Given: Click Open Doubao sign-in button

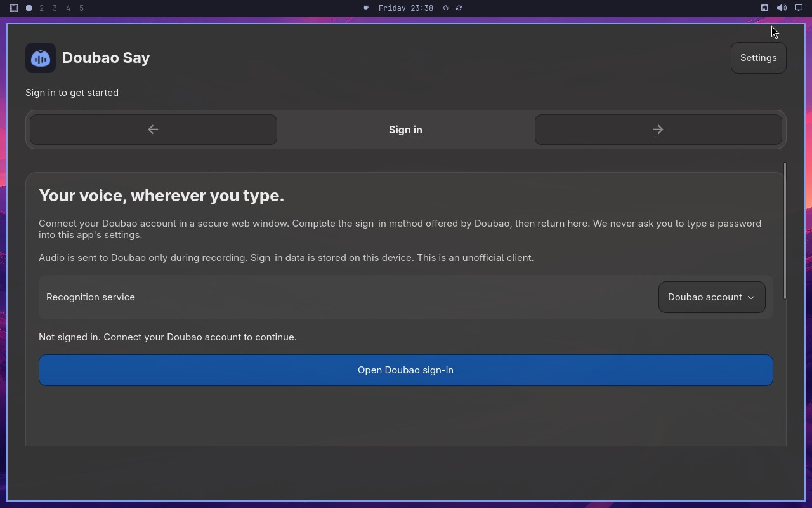Looking at the screenshot, I should [x=406, y=370].
